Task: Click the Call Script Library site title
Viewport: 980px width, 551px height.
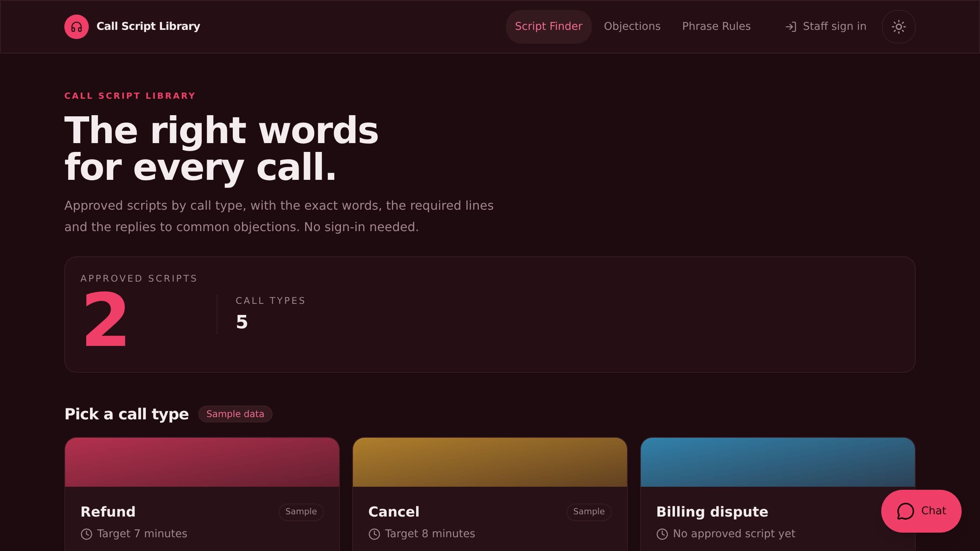Action: pyautogui.click(x=148, y=26)
